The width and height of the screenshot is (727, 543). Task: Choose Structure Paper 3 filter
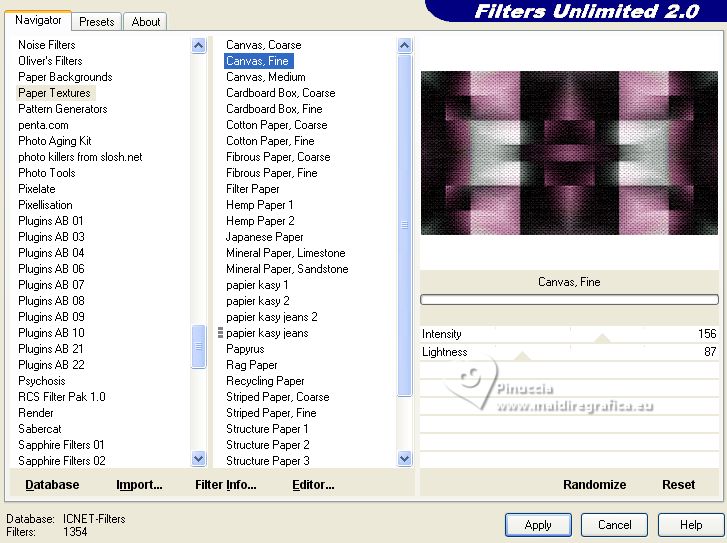coord(268,461)
